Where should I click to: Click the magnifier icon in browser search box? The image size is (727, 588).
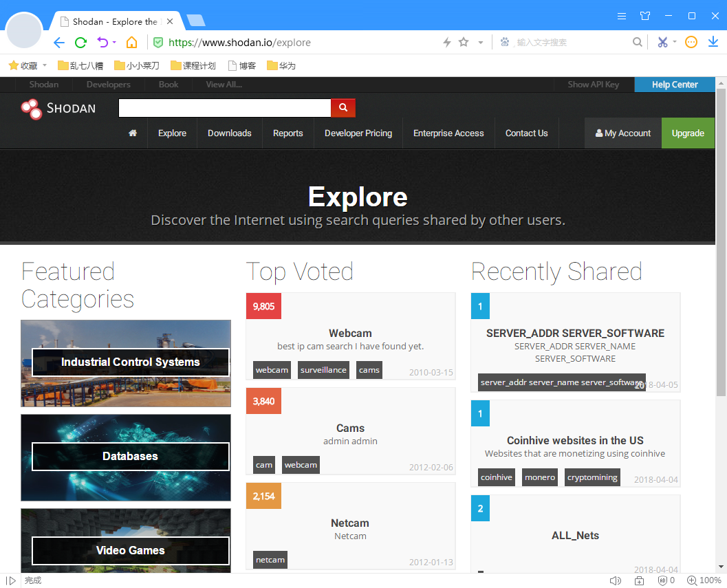point(638,42)
